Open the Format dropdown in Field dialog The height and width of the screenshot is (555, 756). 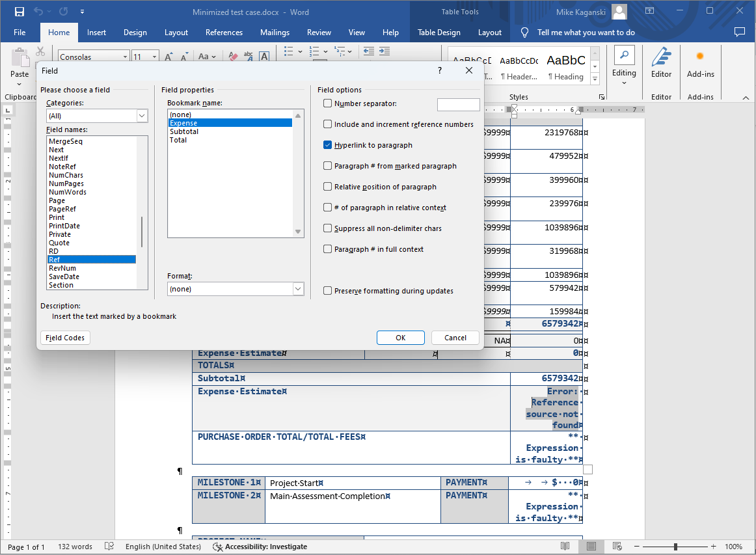[x=298, y=289]
